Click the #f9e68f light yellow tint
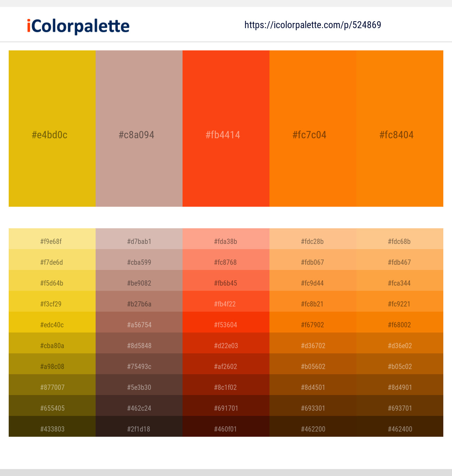The height and width of the screenshot is (476, 452). [x=52, y=239]
